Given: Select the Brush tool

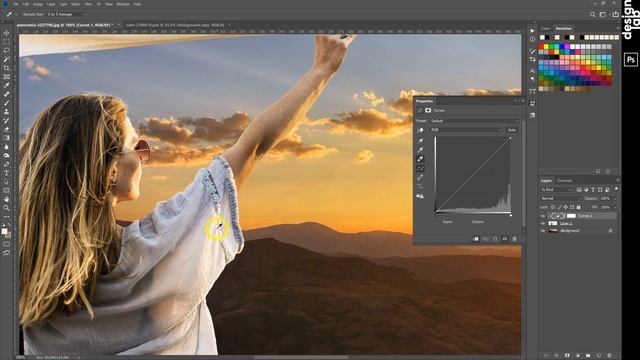Looking at the screenshot, I should [6, 103].
